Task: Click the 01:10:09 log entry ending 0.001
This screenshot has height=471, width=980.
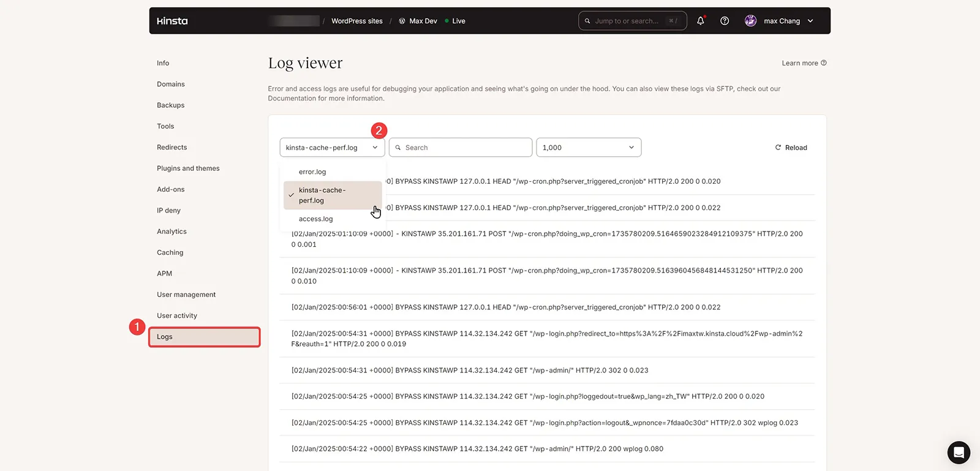Action: coord(547,239)
